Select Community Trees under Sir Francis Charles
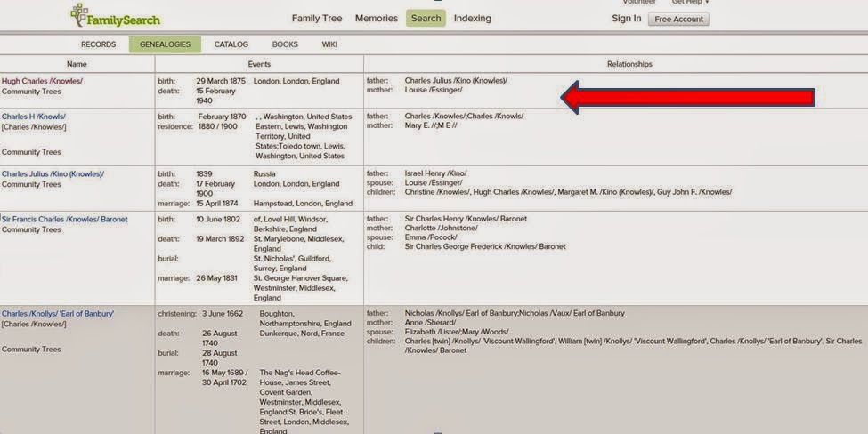This screenshot has width=868, height=434. click(31, 230)
